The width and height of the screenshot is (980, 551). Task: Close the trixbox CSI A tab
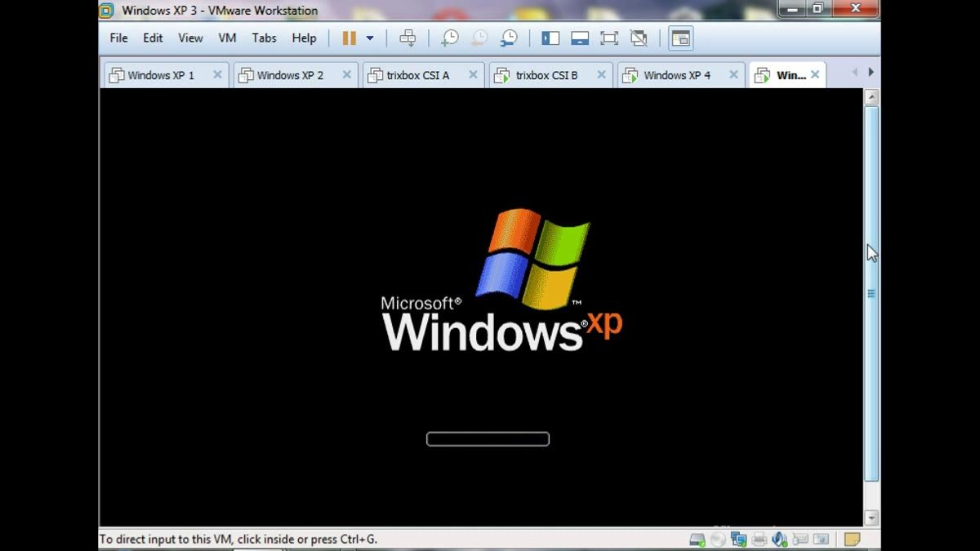(x=473, y=74)
